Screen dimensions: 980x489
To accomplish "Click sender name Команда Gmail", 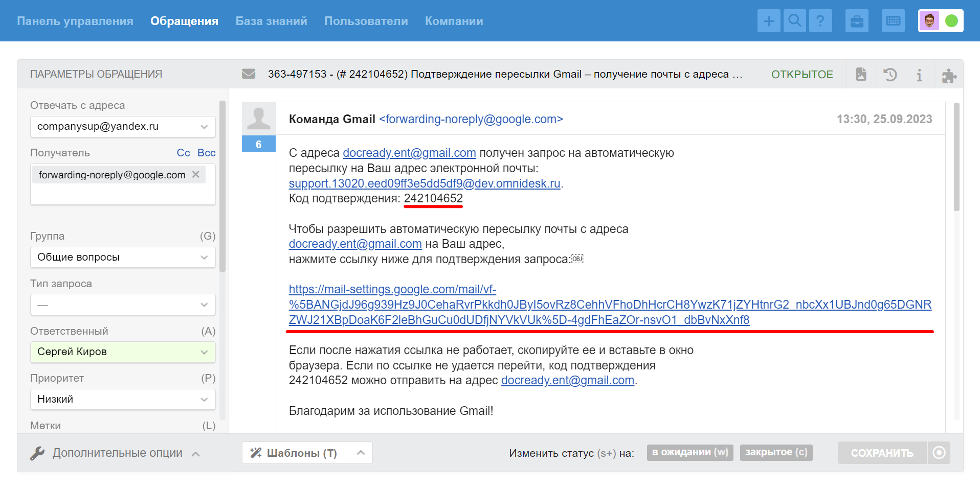I will pyautogui.click(x=332, y=119).
